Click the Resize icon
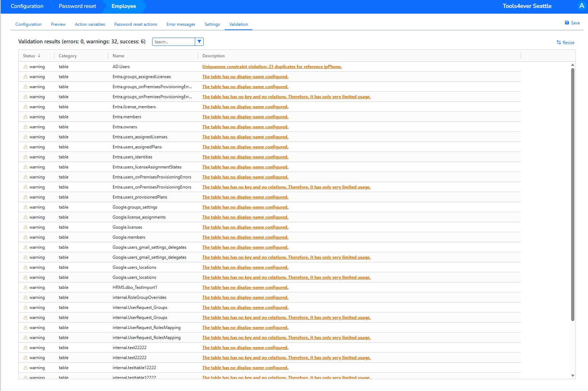Screen dimensions: 588x391 [x=559, y=42]
